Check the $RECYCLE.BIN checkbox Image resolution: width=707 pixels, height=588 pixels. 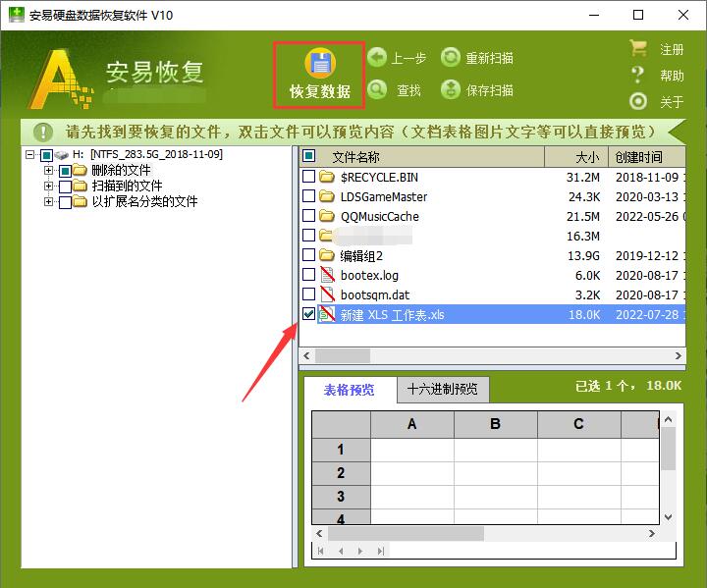pyautogui.click(x=309, y=177)
